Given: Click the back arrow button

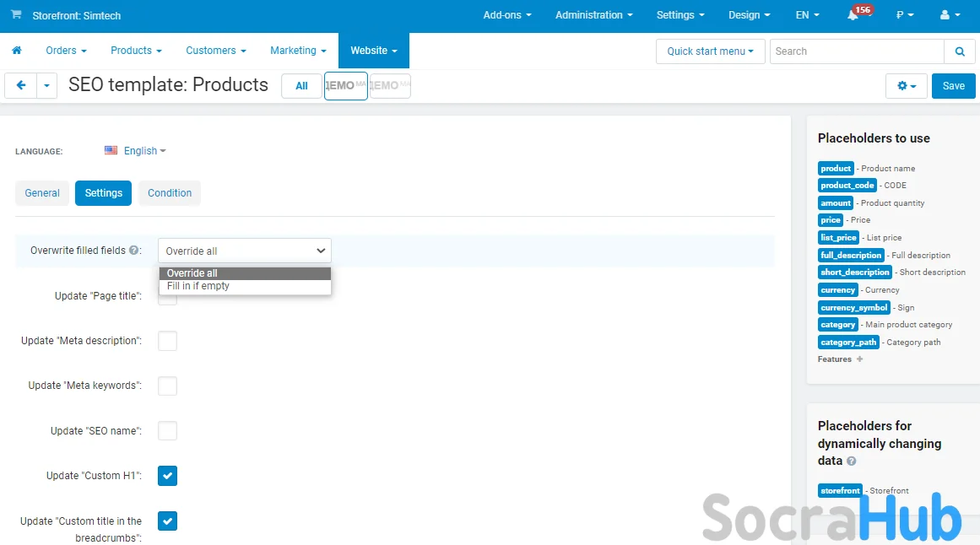Looking at the screenshot, I should click(x=20, y=85).
